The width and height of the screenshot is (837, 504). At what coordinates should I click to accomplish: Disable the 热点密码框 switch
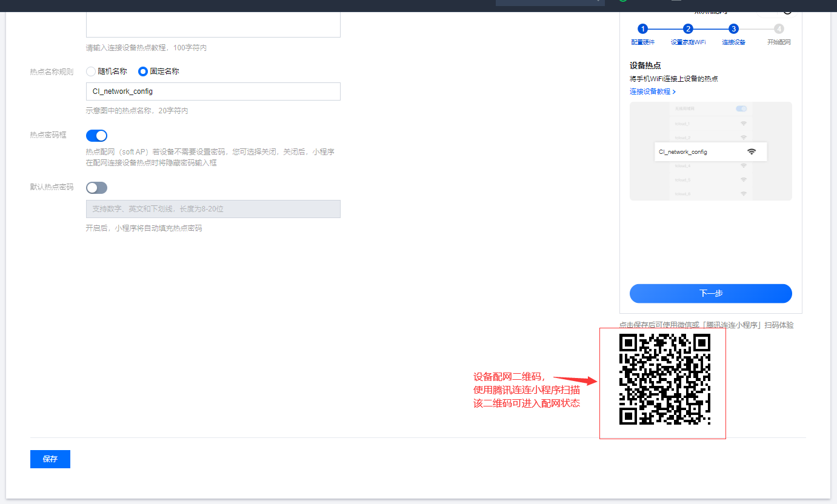click(97, 136)
